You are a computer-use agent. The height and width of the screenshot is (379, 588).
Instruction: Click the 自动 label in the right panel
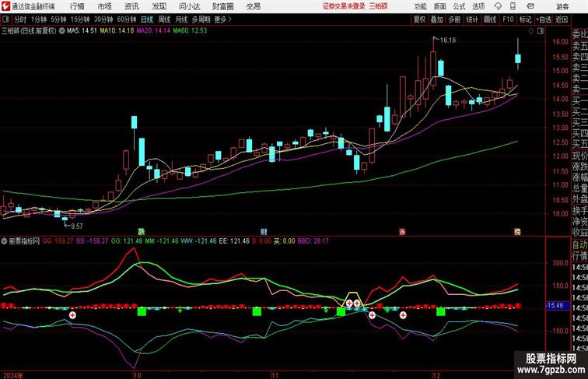coord(579,244)
